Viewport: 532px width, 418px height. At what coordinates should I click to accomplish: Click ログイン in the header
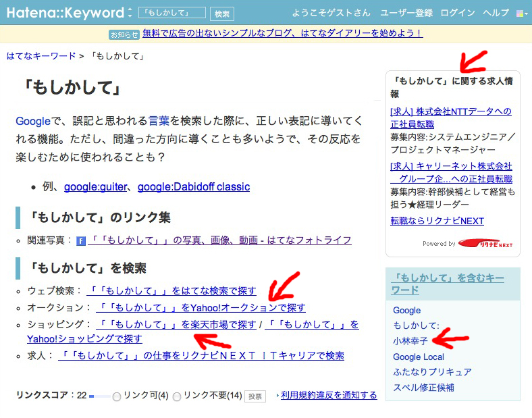[457, 13]
